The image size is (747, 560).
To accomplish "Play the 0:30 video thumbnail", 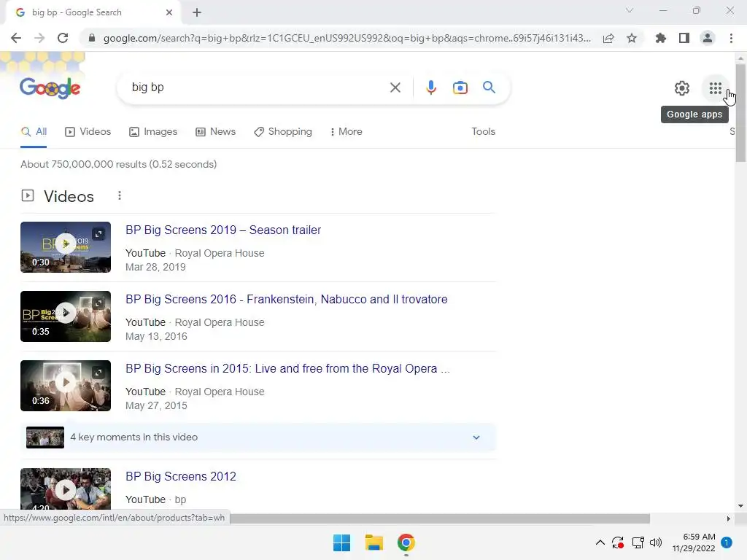I will pyautogui.click(x=65, y=247).
